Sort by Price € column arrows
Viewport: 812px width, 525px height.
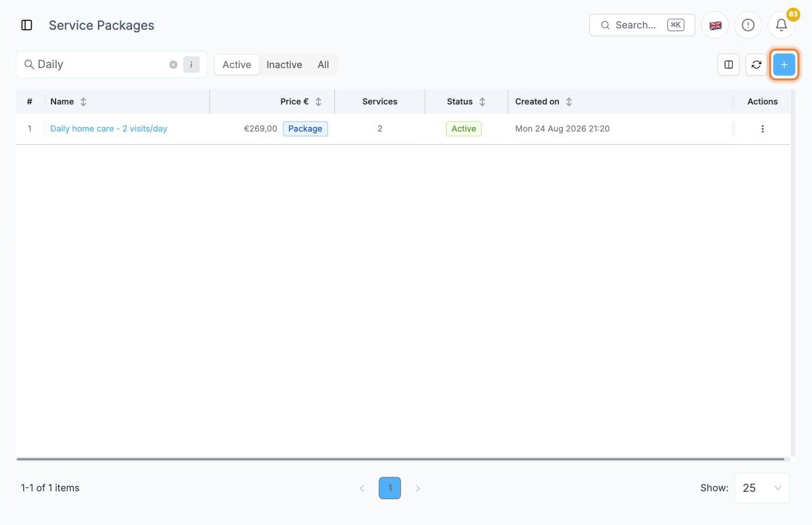318,102
